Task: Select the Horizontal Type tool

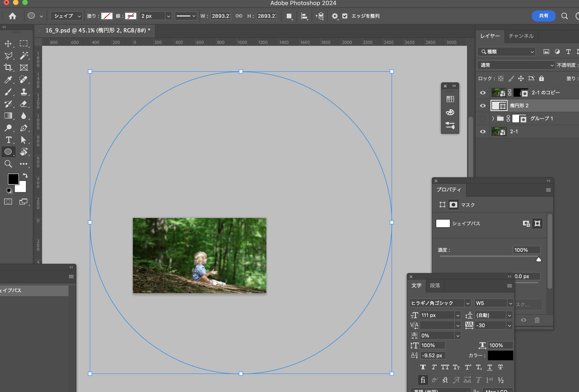Action: click(9, 140)
